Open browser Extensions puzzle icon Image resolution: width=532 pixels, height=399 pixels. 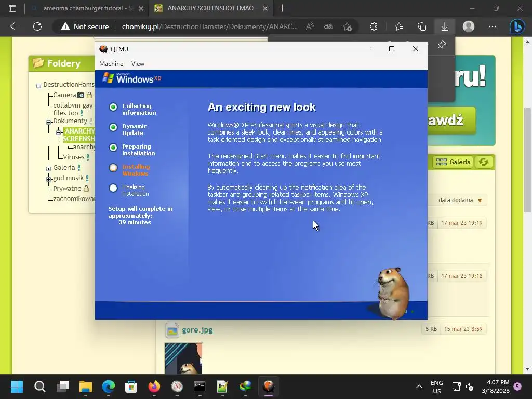coord(374,26)
